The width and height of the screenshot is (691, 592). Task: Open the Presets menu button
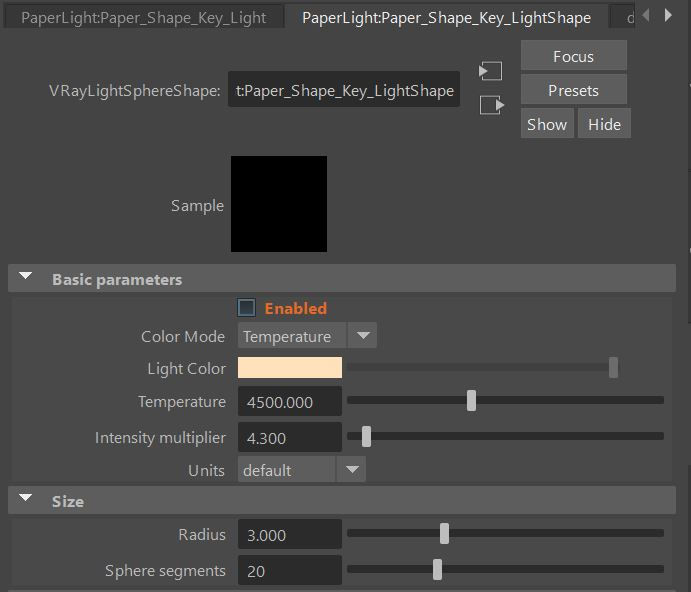[x=573, y=90]
